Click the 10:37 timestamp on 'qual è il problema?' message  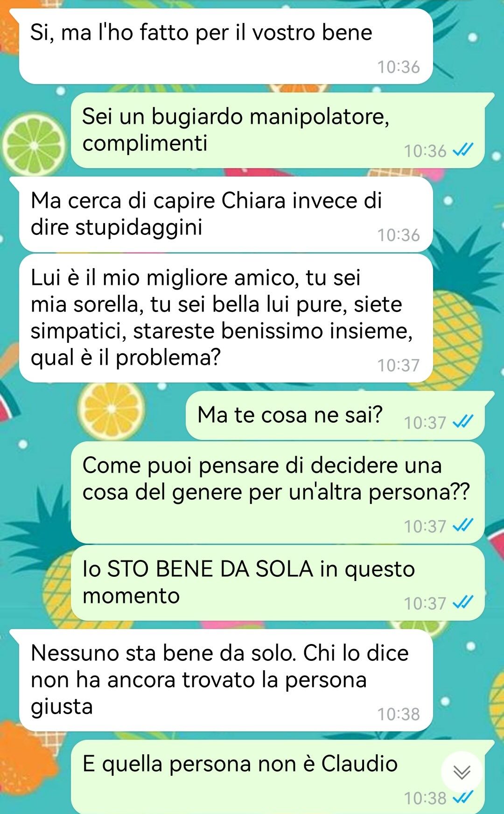(x=399, y=365)
